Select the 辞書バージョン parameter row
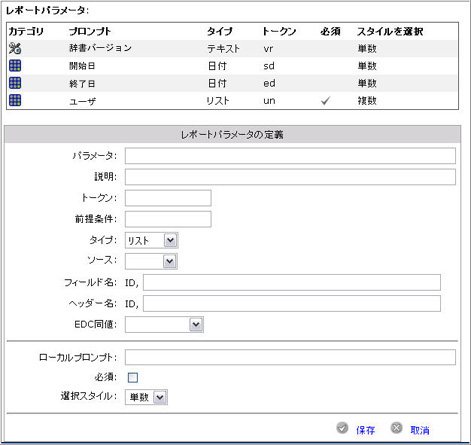The width and height of the screenshot is (471, 445). (232, 49)
